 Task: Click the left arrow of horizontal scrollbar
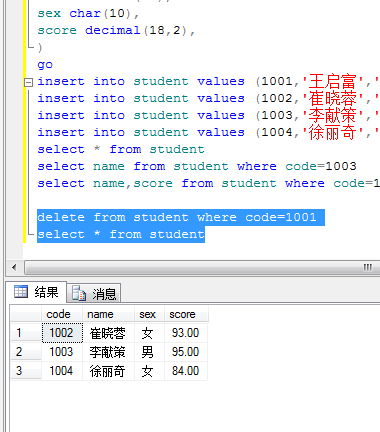coord(14,267)
